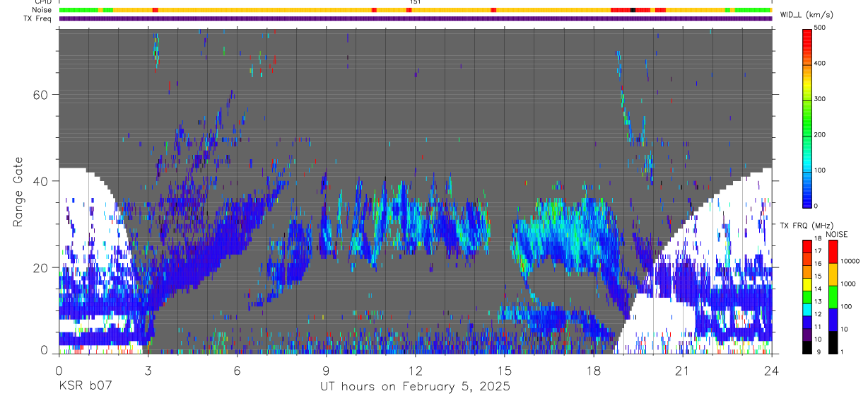This screenshot has height=401, width=868.
Task: Click the 'Range Gate' y-axis title
Action: point(20,192)
